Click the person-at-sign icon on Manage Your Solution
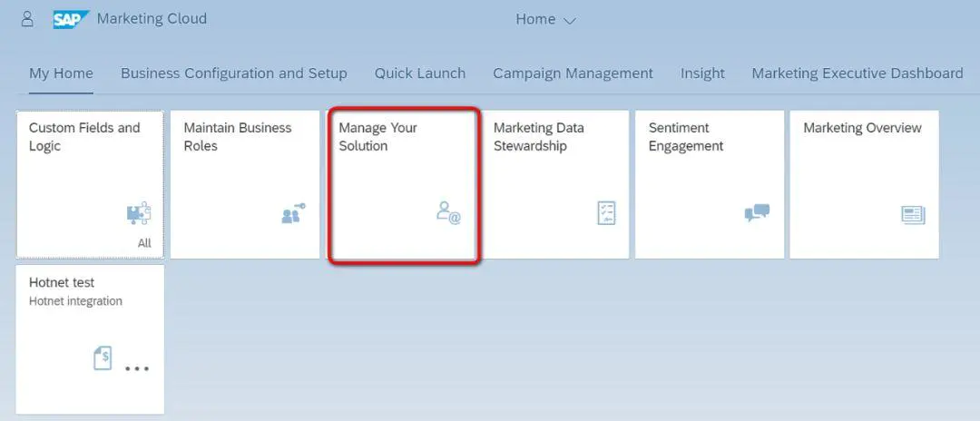The width and height of the screenshot is (980, 421). coord(448,213)
